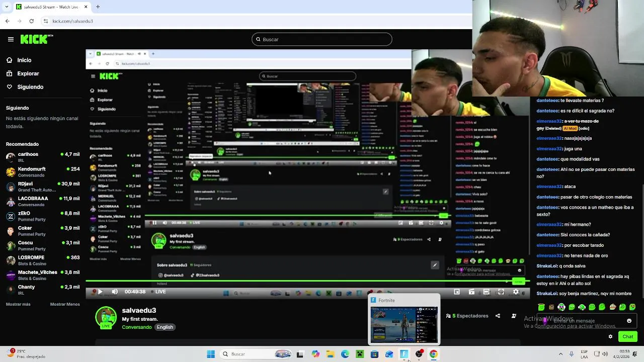
Task: Open OBS Studio from taskbar
Action: [x=419, y=354]
